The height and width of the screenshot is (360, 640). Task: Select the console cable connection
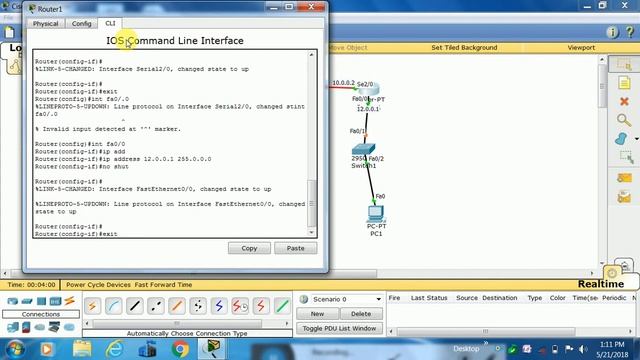click(x=113, y=306)
